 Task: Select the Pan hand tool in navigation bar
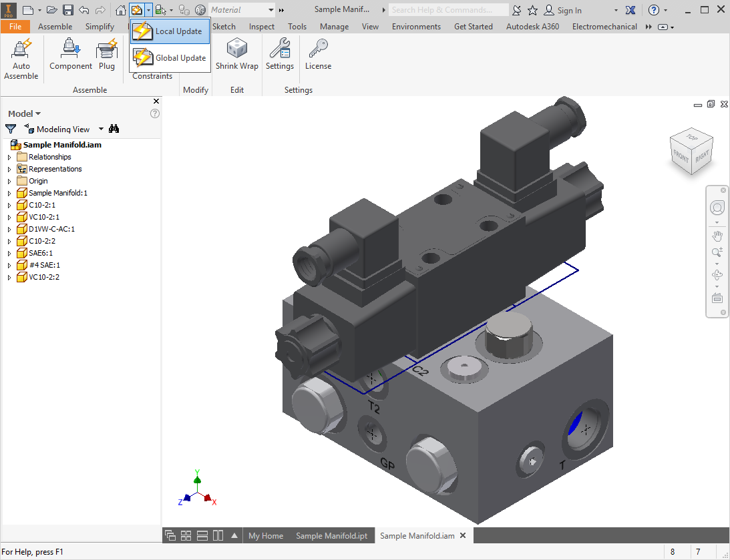point(717,236)
